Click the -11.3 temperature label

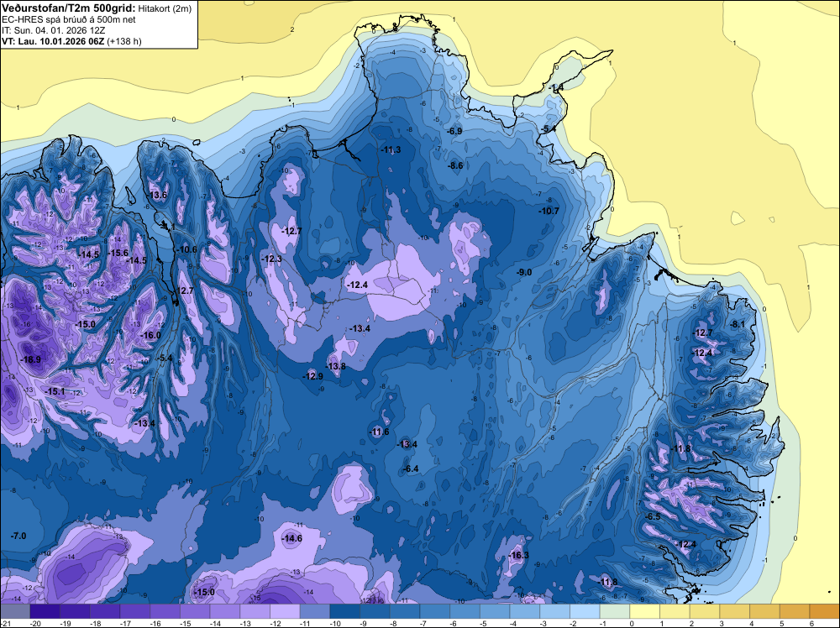point(391,150)
